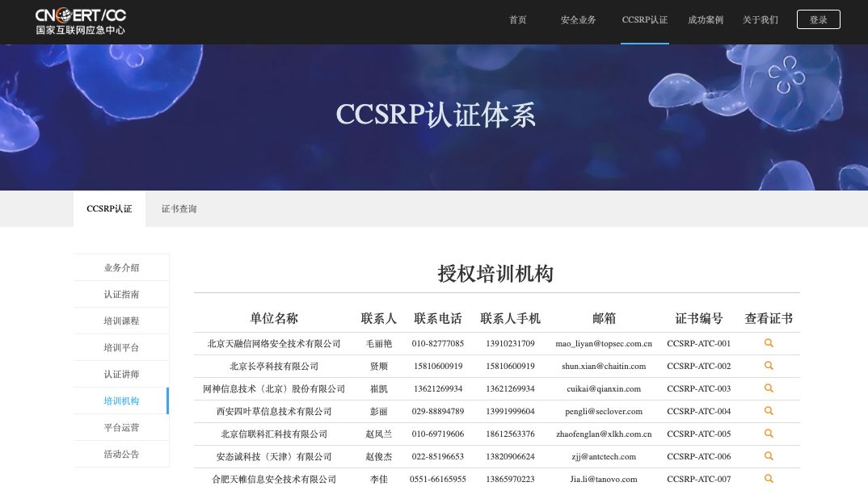The height and width of the screenshot is (499, 868).
Task: Open certificate magnifier for CCSRP-ATC-002
Action: coord(769,366)
